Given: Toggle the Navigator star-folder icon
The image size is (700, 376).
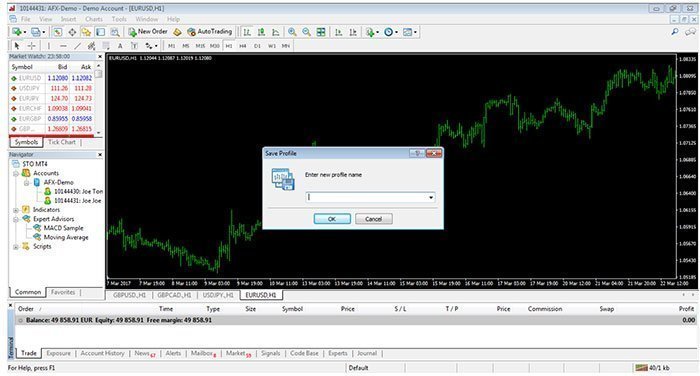Looking at the screenshot, I should click(x=86, y=32).
